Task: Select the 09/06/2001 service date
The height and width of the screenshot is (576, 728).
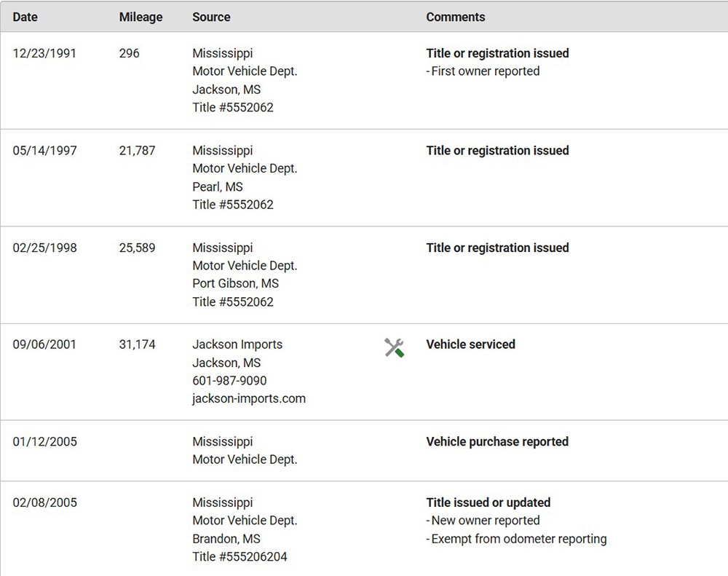Action: click(44, 344)
